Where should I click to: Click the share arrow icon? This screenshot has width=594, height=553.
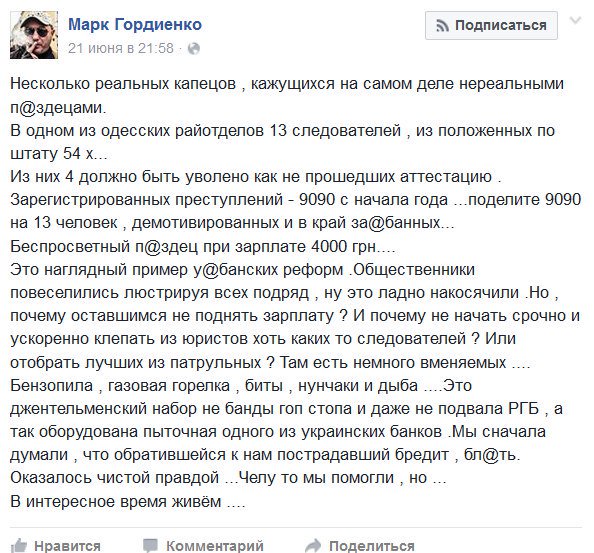pyautogui.click(x=313, y=546)
